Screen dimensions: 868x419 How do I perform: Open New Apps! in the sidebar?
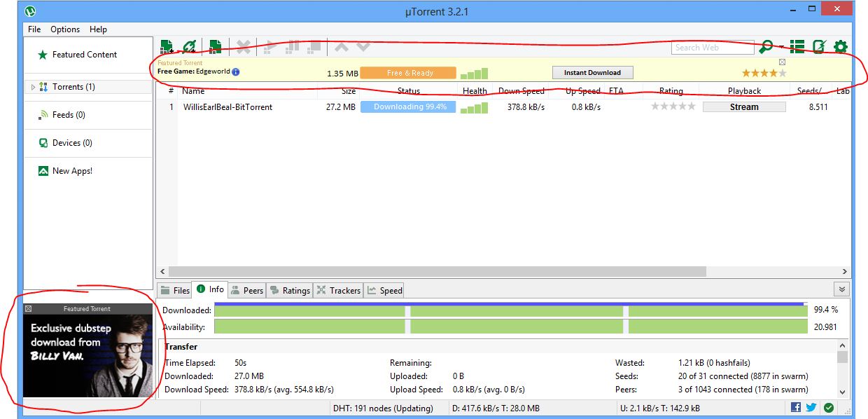(72, 171)
